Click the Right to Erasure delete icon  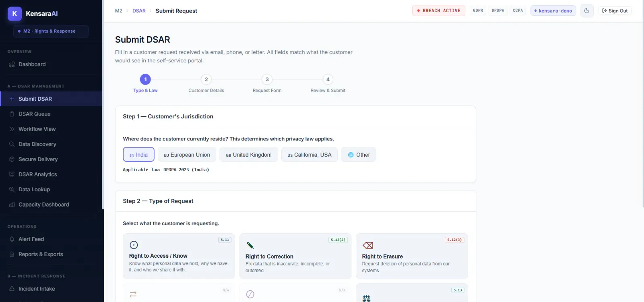pos(368,245)
